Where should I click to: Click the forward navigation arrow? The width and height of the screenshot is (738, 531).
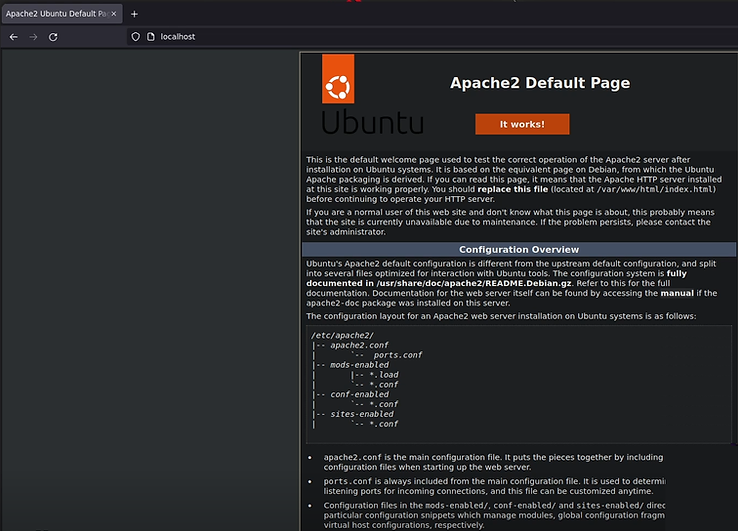pyautogui.click(x=33, y=37)
